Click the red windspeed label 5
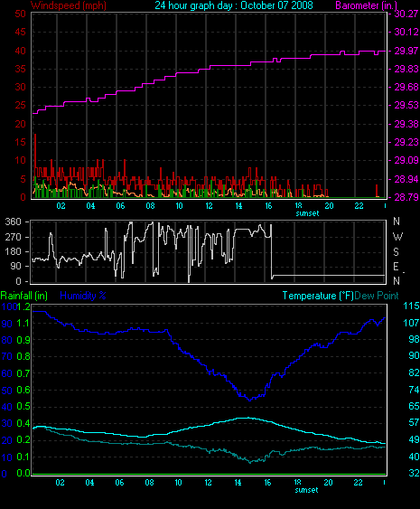 click(x=23, y=179)
